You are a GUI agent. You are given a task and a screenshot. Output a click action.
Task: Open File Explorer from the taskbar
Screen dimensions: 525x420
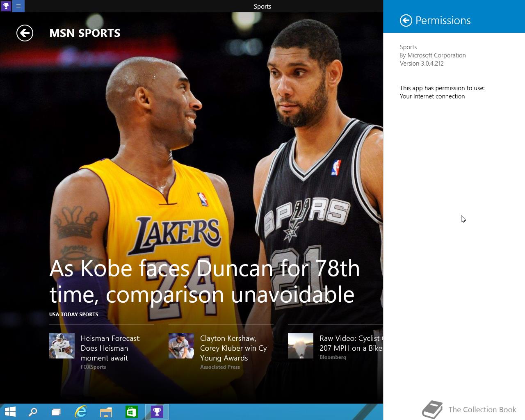[x=106, y=412]
